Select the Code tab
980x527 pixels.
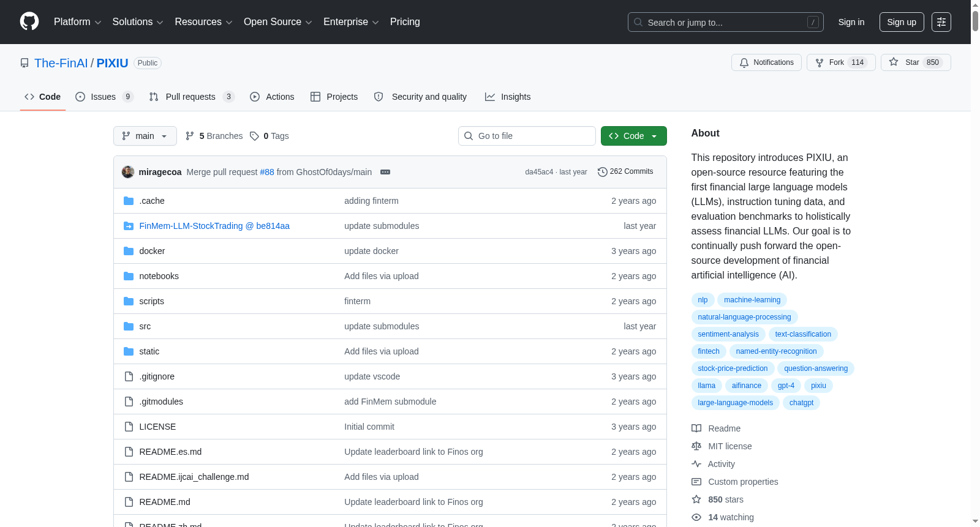43,97
